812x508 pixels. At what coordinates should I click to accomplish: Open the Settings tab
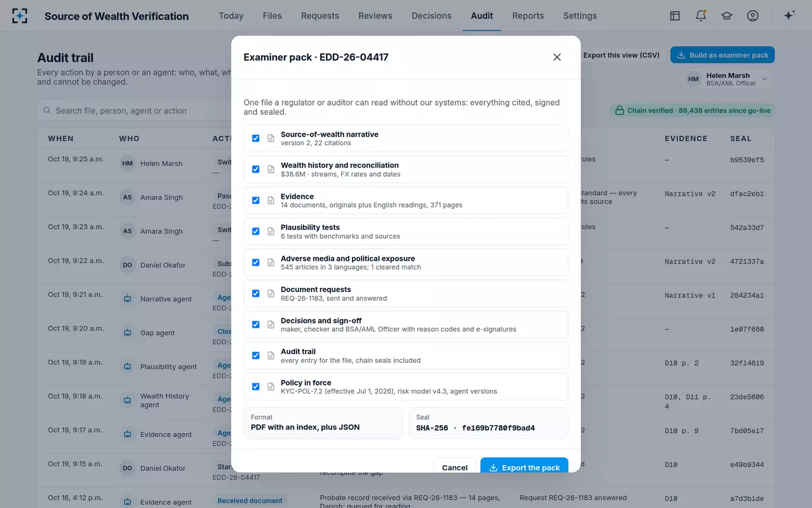580,16
